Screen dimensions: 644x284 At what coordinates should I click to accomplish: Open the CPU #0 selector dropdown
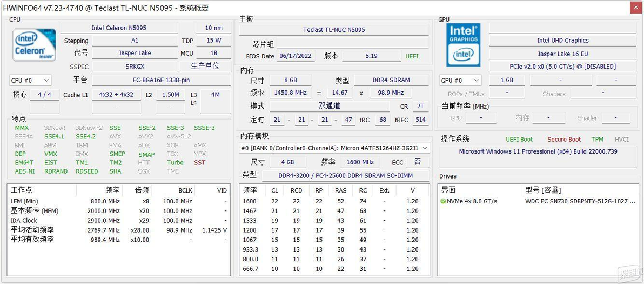tap(30, 80)
